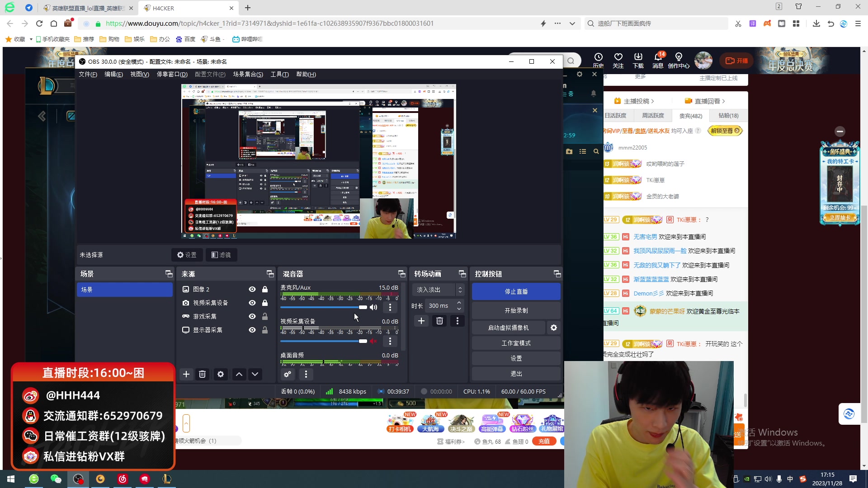Image resolution: width=868 pixels, height=488 pixels.
Task: Pop out the 控制按钮 dock panel
Action: click(557, 274)
